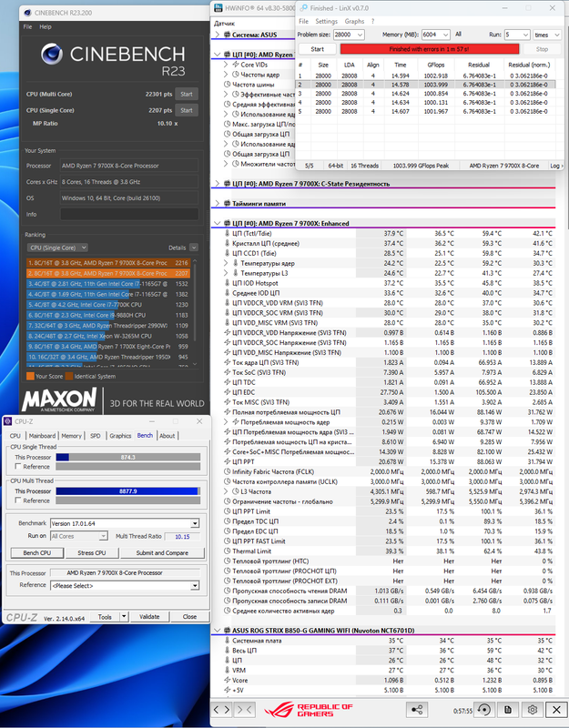The width and height of the screenshot is (569, 728).
Task: Open LinX Graphs menu
Action: click(354, 21)
